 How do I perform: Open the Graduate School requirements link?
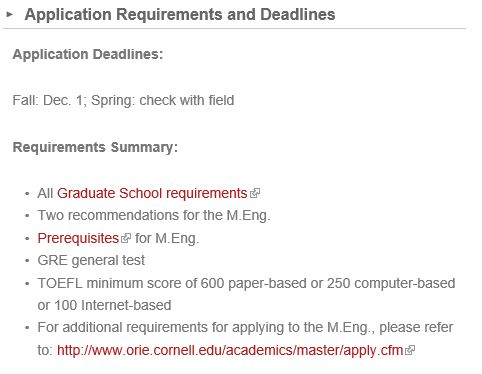tap(152, 193)
